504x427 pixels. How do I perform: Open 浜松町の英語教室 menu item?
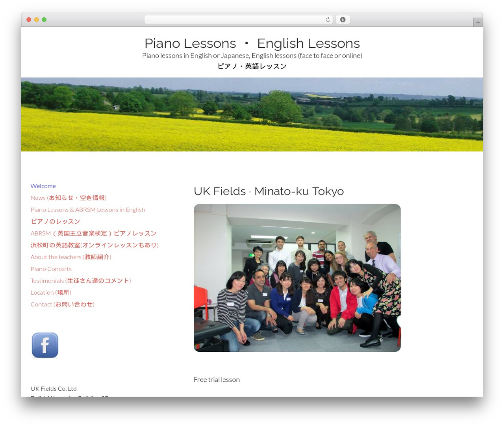[x=94, y=245]
